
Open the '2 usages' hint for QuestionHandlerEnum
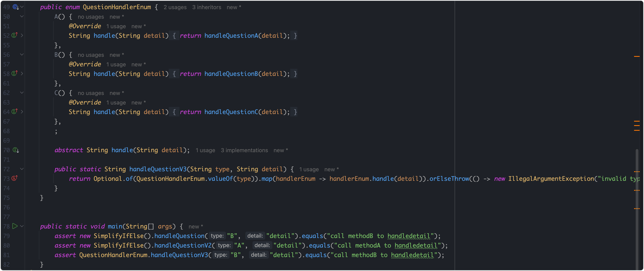tap(175, 7)
